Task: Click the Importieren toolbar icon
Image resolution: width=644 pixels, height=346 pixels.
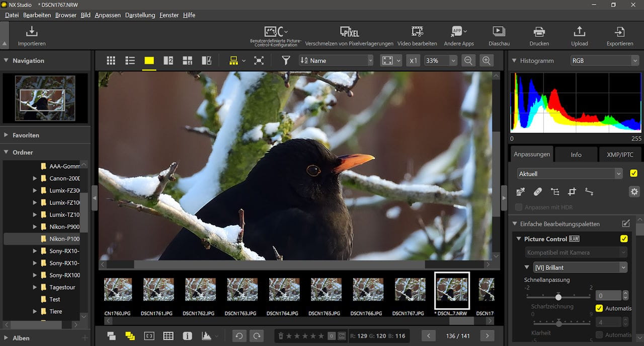Action: [x=32, y=32]
